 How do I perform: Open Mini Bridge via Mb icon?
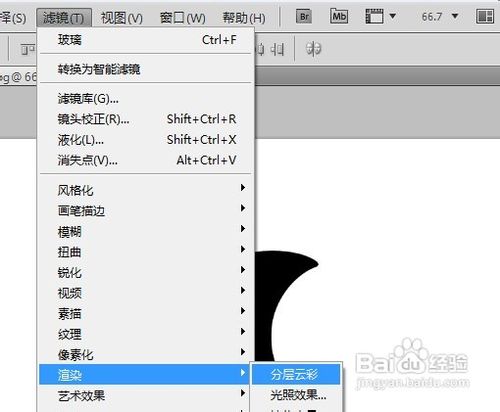tap(339, 16)
